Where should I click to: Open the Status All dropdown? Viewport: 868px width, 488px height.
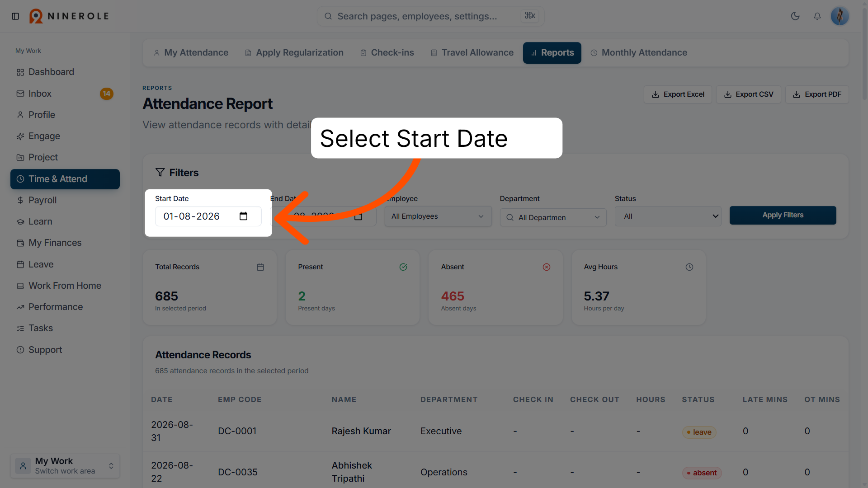(x=668, y=216)
